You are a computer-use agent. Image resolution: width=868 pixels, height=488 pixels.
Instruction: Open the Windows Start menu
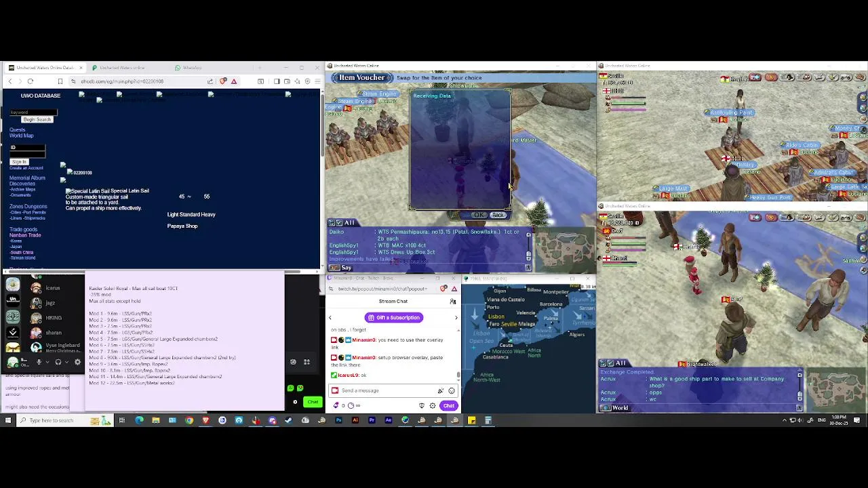7,420
